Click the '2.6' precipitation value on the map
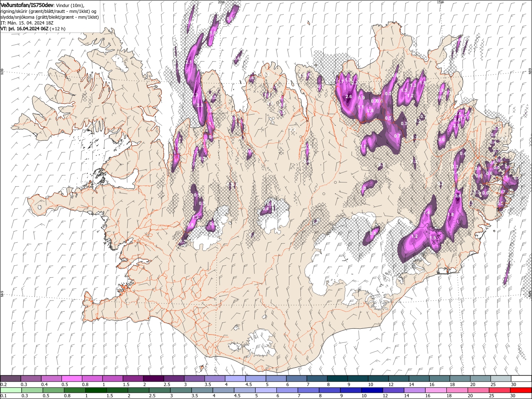532x399 pixels. (349, 96)
